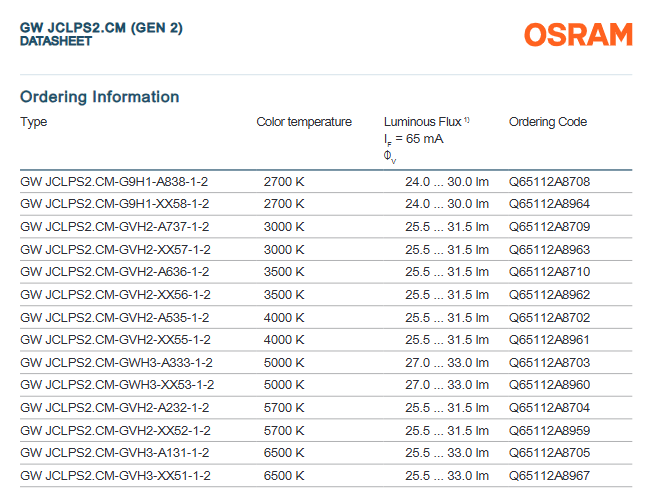This screenshot has height=504, width=650.
Task: Click the DATASHEET subtitle
Action: pyautogui.click(x=56, y=41)
